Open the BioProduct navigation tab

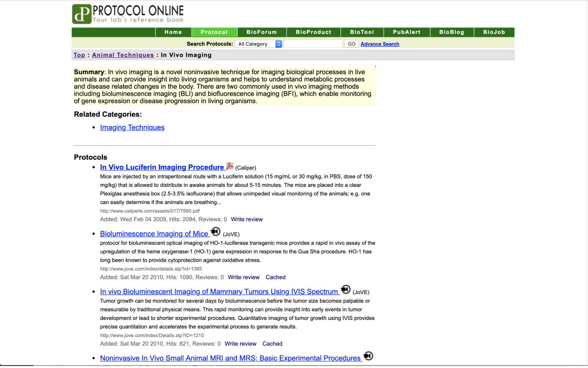click(x=314, y=32)
